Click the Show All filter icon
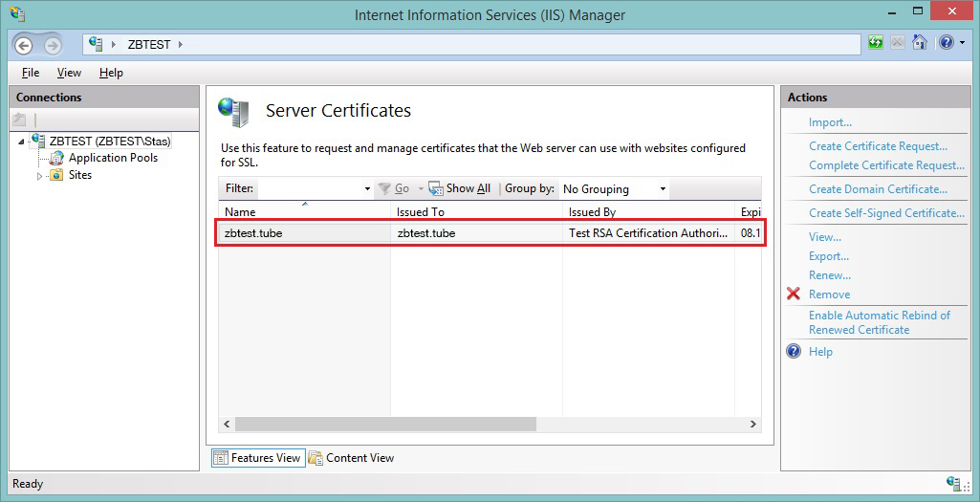This screenshot has width=980, height=502. (x=436, y=188)
